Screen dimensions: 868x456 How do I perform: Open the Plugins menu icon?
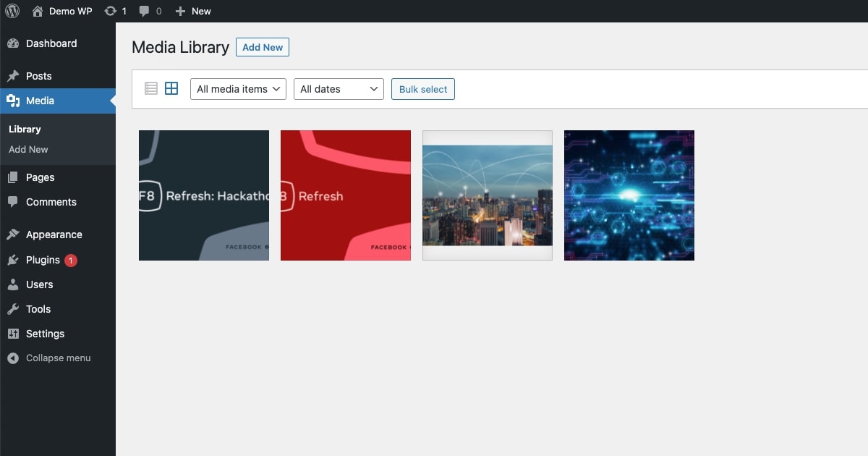[x=13, y=260]
